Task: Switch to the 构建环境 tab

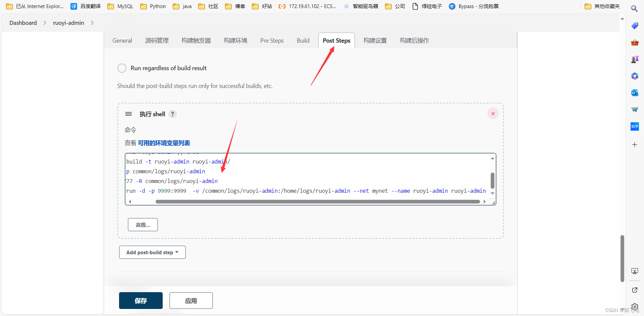Action: (x=235, y=41)
